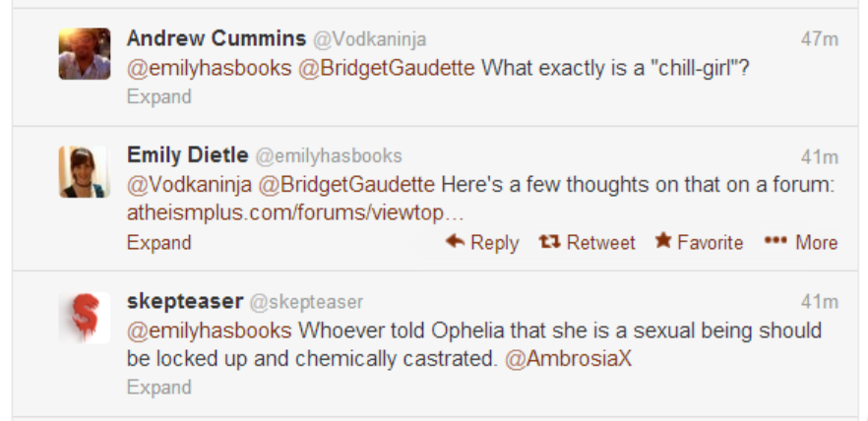868x421 pixels.
Task: Open the @Vodkaninja handle beside Andrew Cummins
Action: (x=369, y=39)
